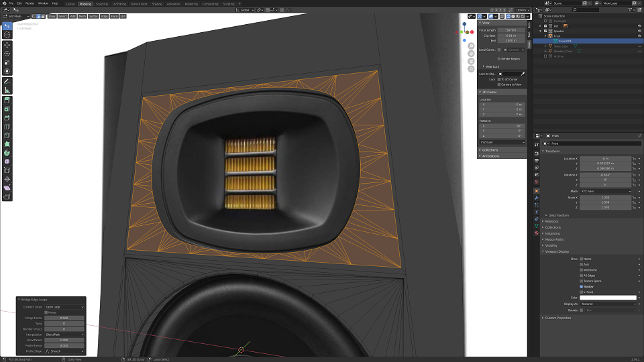Viewport: 644px width, 362px height.
Task: Open the Edit Mode dropdown
Action: pos(16,16)
